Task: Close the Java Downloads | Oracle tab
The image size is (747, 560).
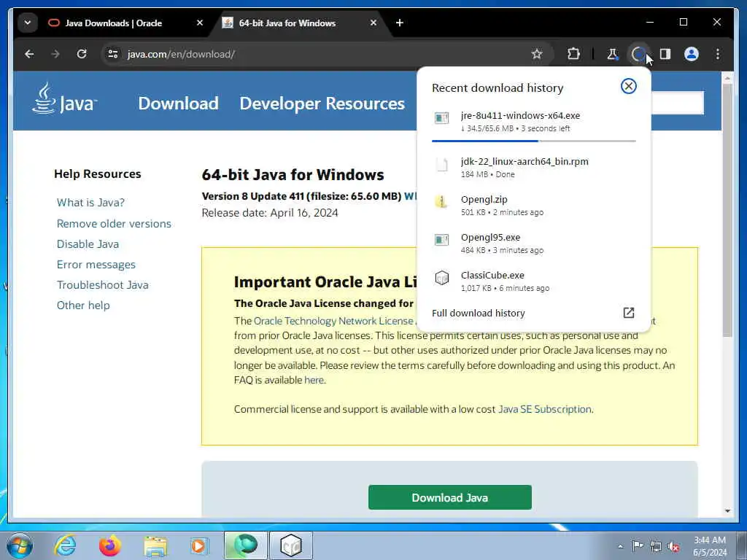Action: pyautogui.click(x=200, y=23)
